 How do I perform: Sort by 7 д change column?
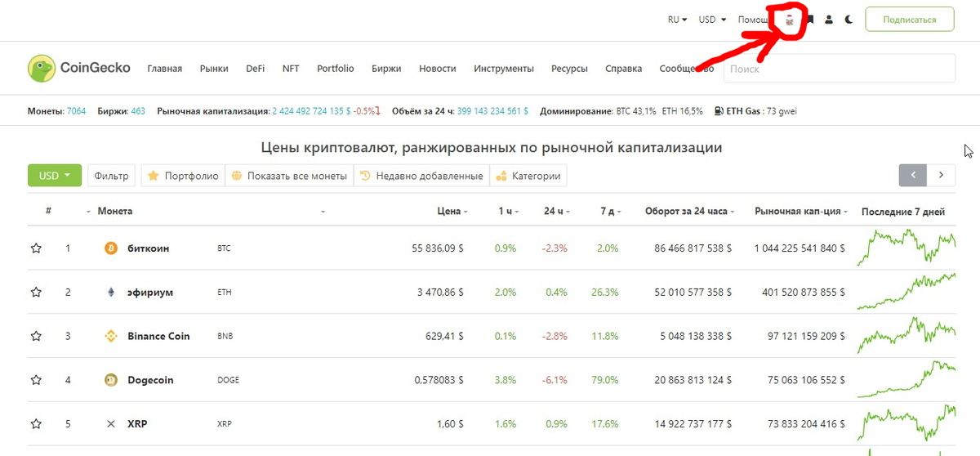[610, 211]
